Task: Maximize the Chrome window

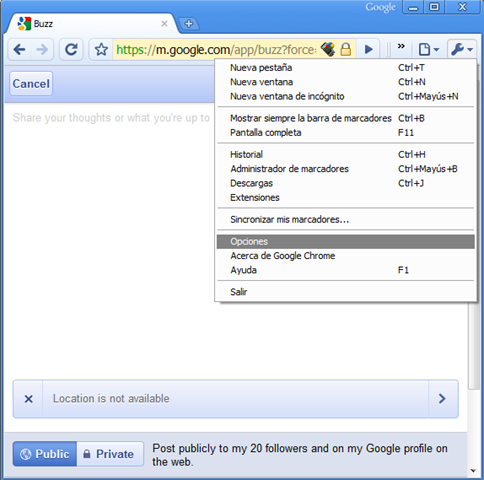Action: pyautogui.click(x=434, y=7)
